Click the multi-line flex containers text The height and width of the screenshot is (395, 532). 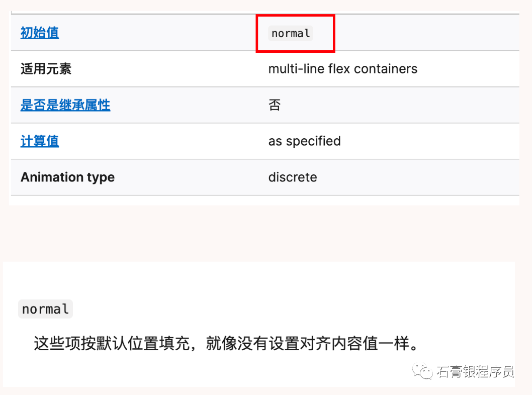tap(342, 69)
